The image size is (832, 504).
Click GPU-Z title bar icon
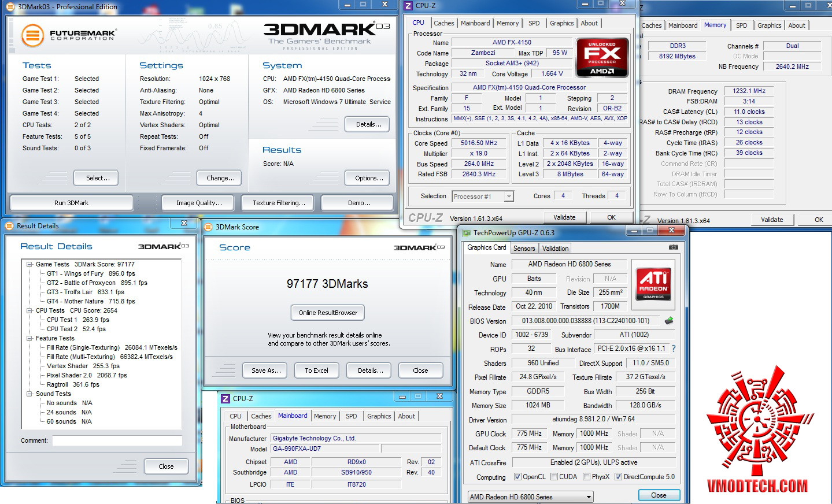[466, 233]
